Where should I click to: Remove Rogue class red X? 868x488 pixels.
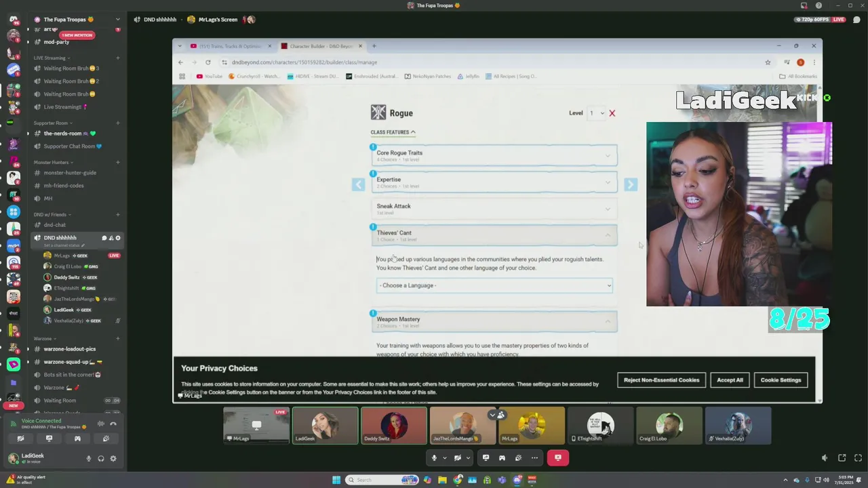point(612,113)
